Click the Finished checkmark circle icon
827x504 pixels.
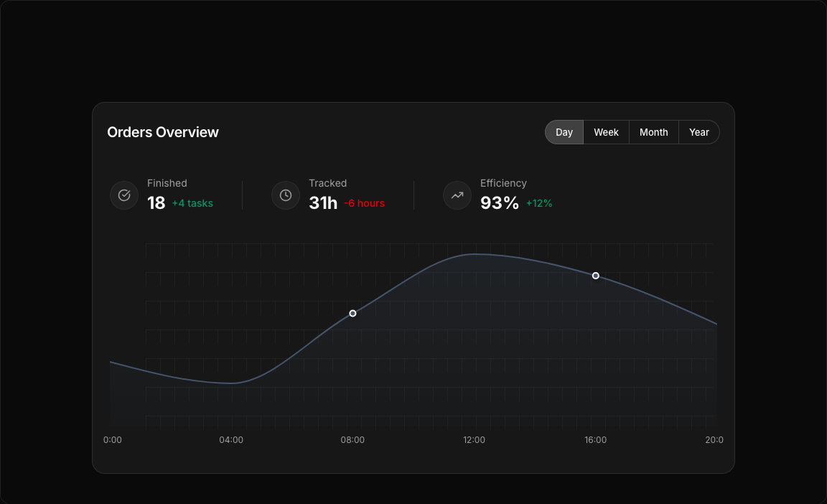pyautogui.click(x=124, y=195)
